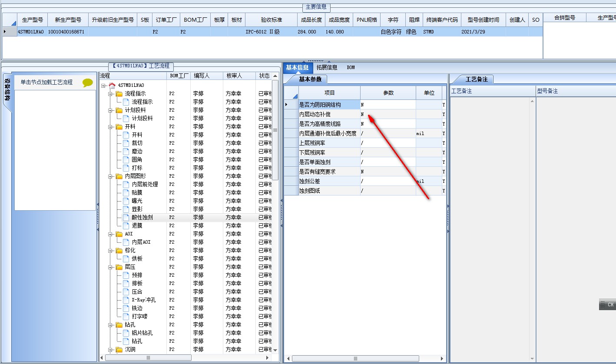616x364 pixels.
Task: Click the document icon beside 退膜
Action: pos(126,225)
